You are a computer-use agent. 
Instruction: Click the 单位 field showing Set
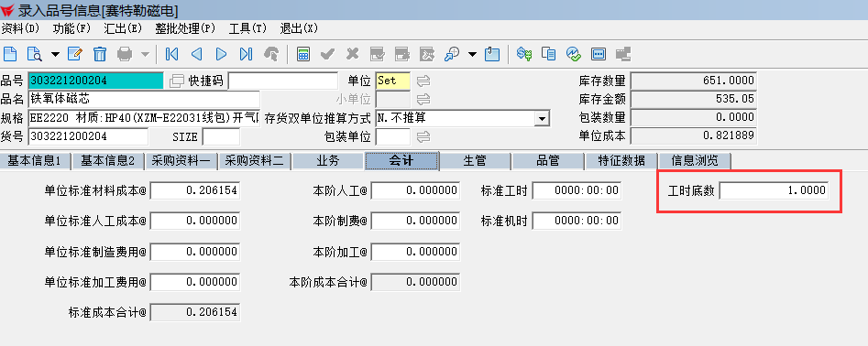click(393, 81)
